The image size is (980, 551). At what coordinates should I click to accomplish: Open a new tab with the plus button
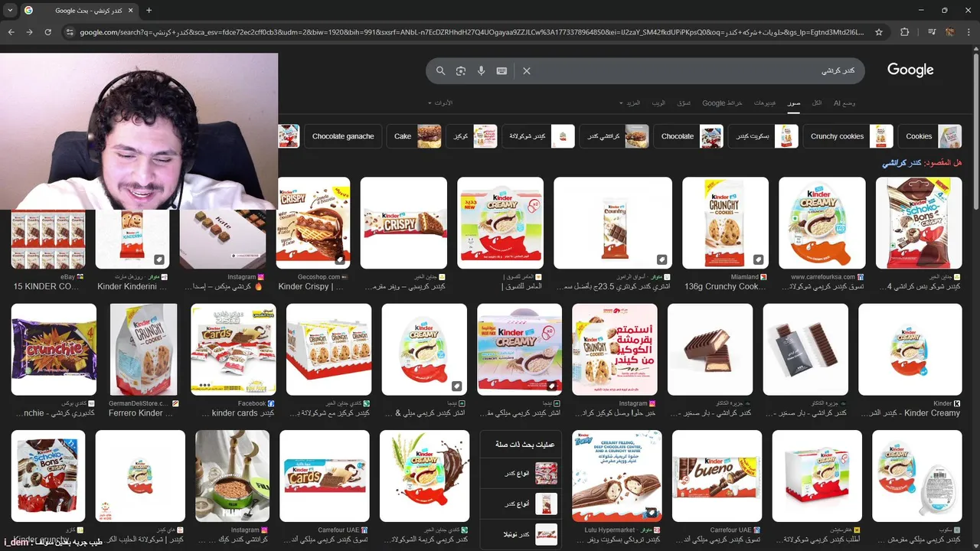[149, 11]
